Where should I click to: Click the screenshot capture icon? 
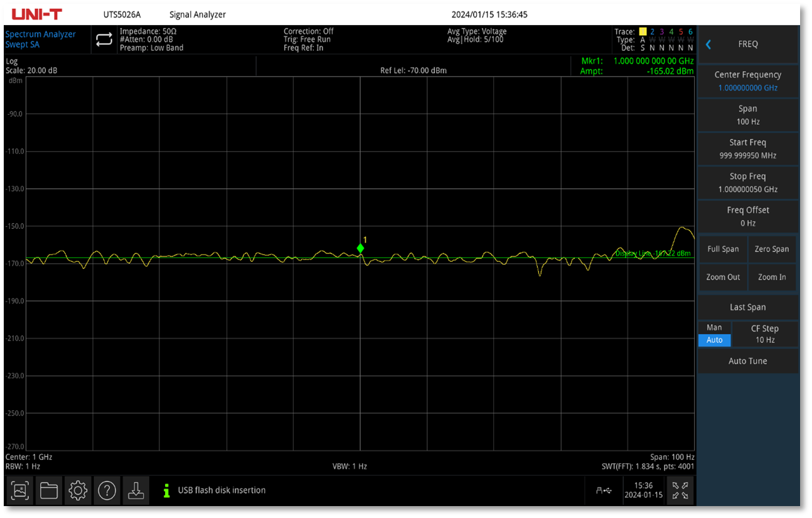click(20, 490)
